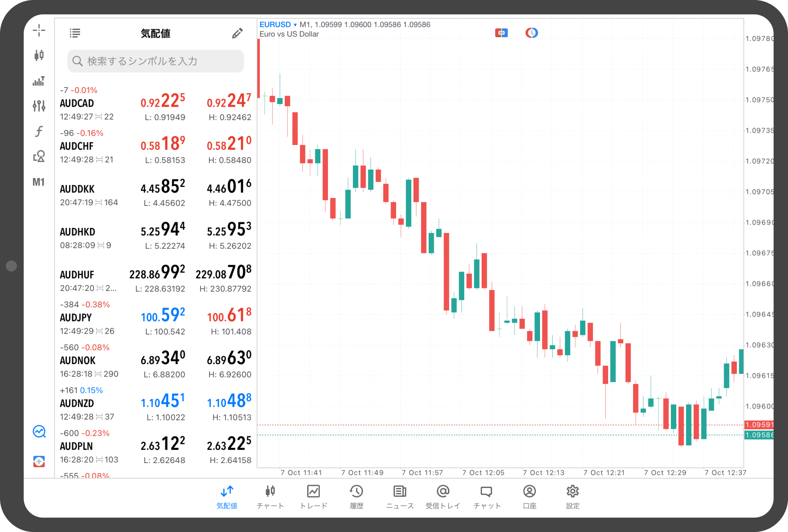
Task: Change the M1 timeframe in sidebar
Action: click(x=39, y=182)
